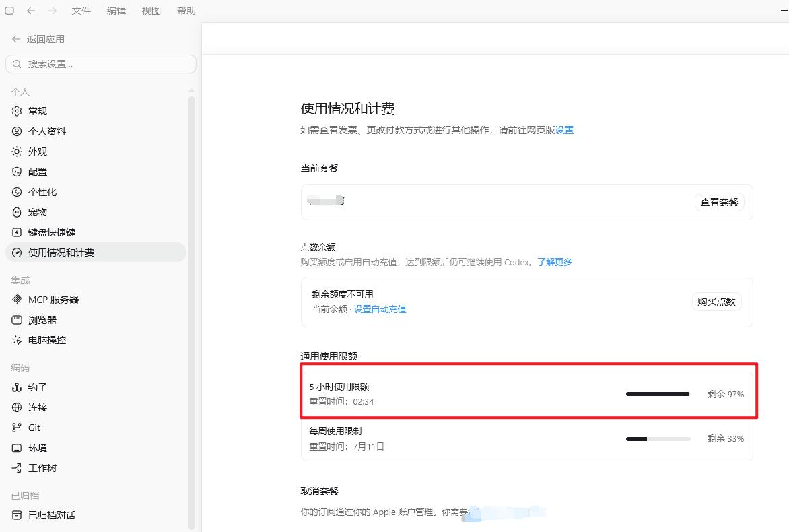Click the 剩余 33% text
This screenshot has width=789, height=532.
pyautogui.click(x=725, y=439)
